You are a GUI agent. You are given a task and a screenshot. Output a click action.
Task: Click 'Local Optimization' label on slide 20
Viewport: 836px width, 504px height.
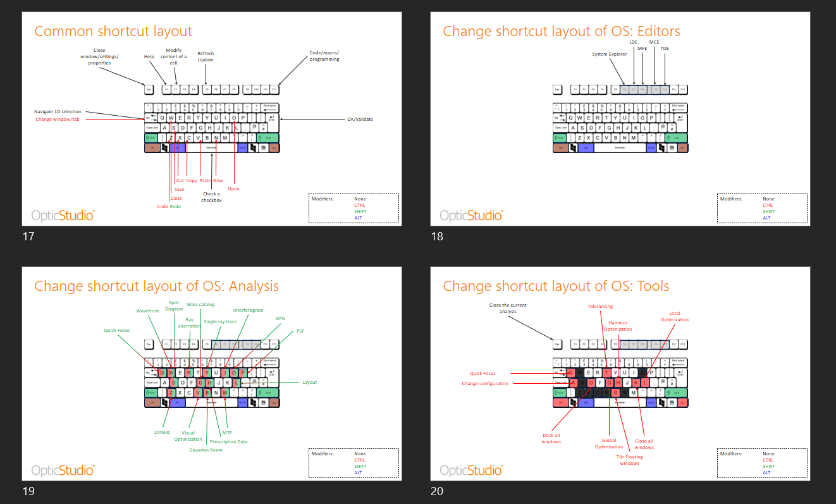click(x=675, y=316)
